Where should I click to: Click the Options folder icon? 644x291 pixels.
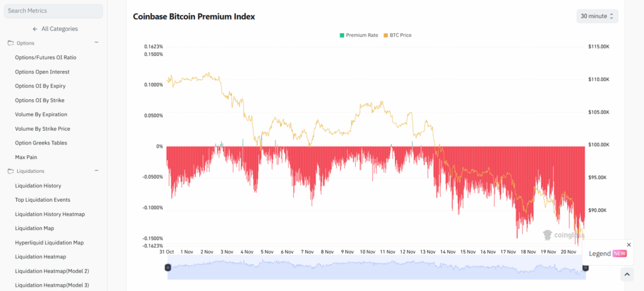[x=11, y=43]
